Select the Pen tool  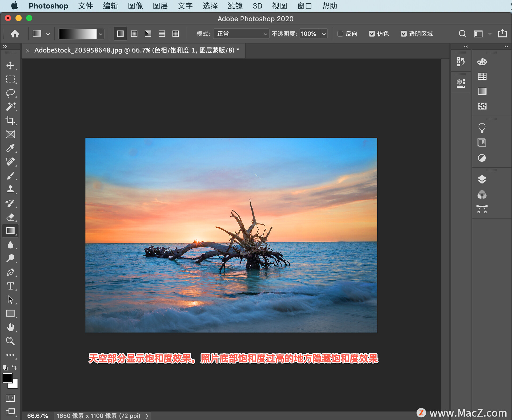(x=10, y=272)
